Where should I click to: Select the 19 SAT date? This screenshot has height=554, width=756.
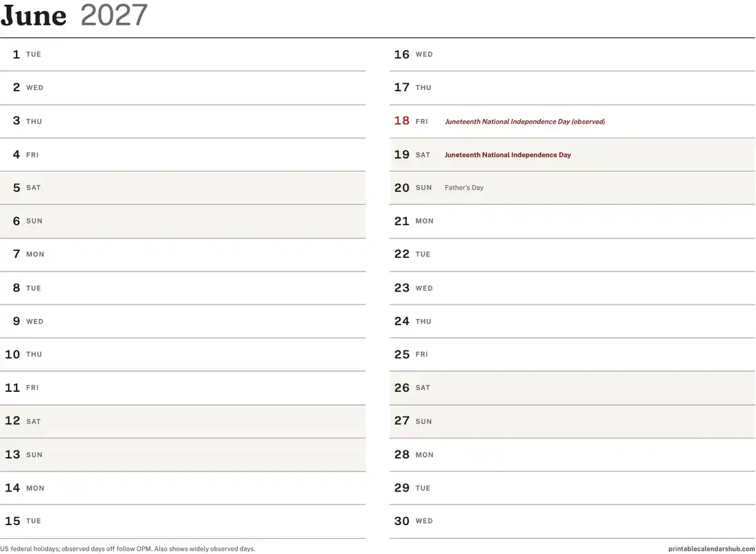click(412, 155)
